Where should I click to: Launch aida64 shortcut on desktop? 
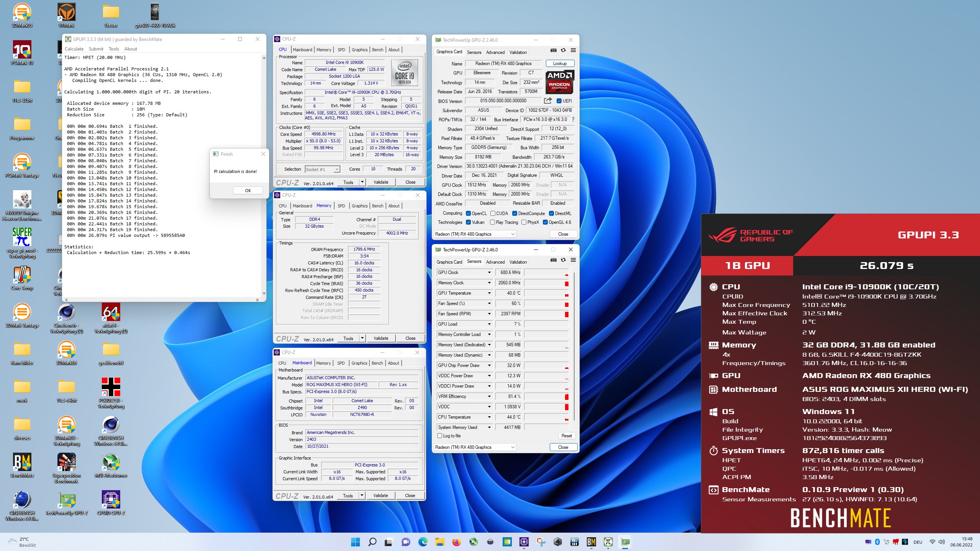click(x=111, y=318)
